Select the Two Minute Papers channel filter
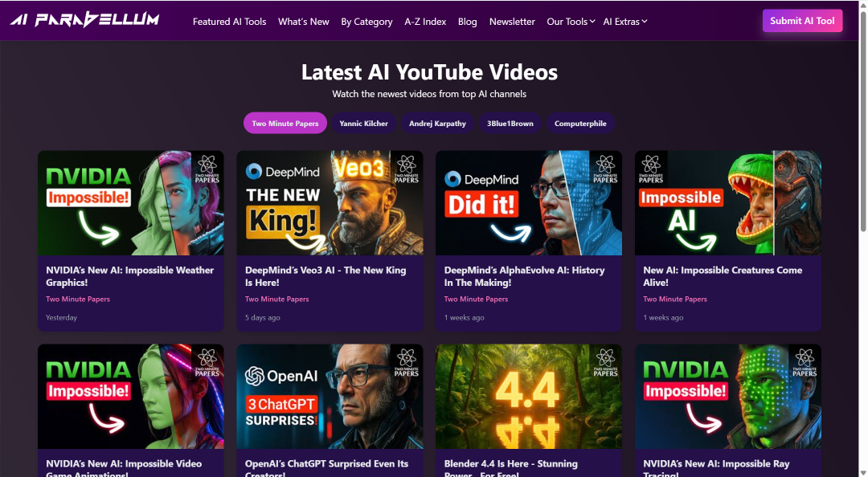868x477 pixels. (285, 124)
